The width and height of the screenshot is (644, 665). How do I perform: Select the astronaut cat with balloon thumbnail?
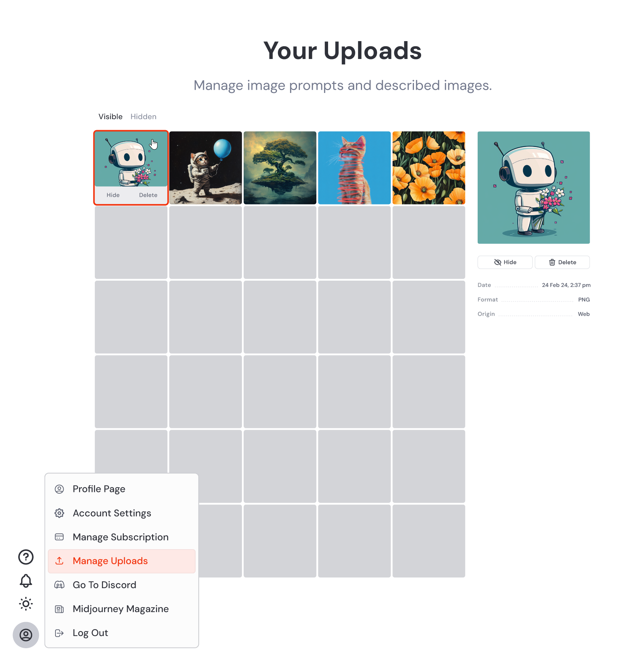[x=206, y=168]
